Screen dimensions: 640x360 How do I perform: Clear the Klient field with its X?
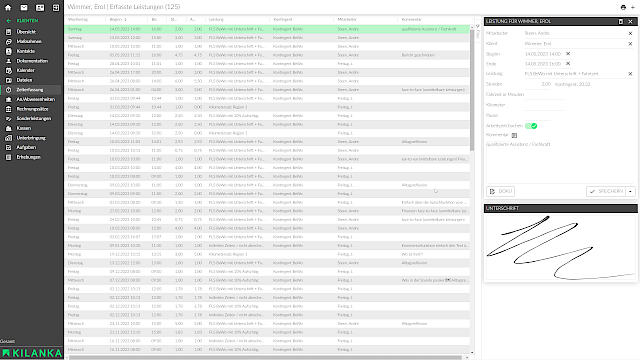pyautogui.click(x=630, y=44)
